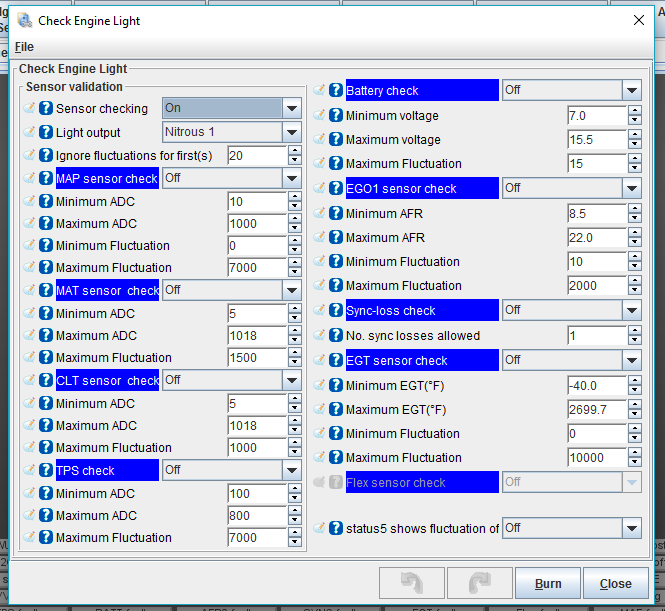
Task: Open help for TPS check
Action: click(46, 470)
